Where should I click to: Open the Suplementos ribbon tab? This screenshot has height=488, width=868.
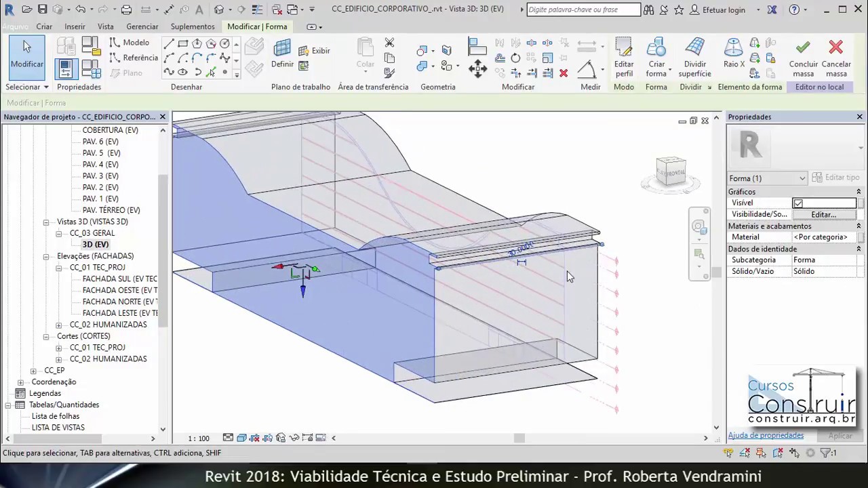pyautogui.click(x=193, y=26)
